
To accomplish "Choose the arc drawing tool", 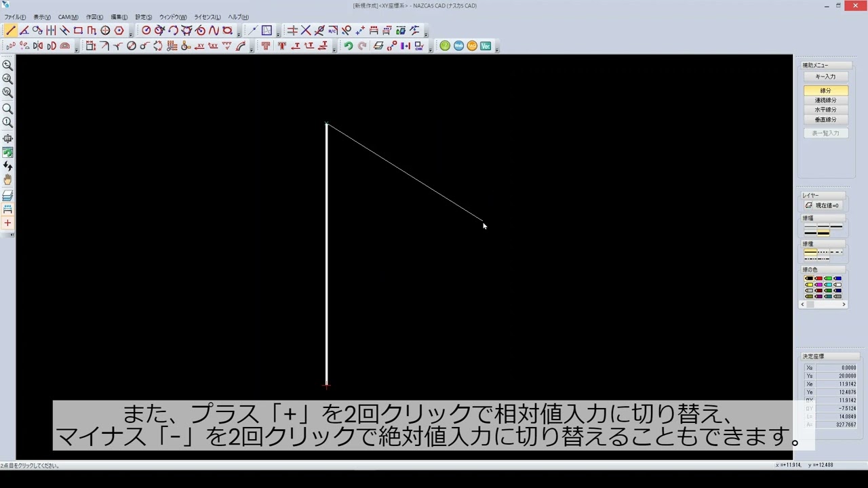I will [173, 30].
